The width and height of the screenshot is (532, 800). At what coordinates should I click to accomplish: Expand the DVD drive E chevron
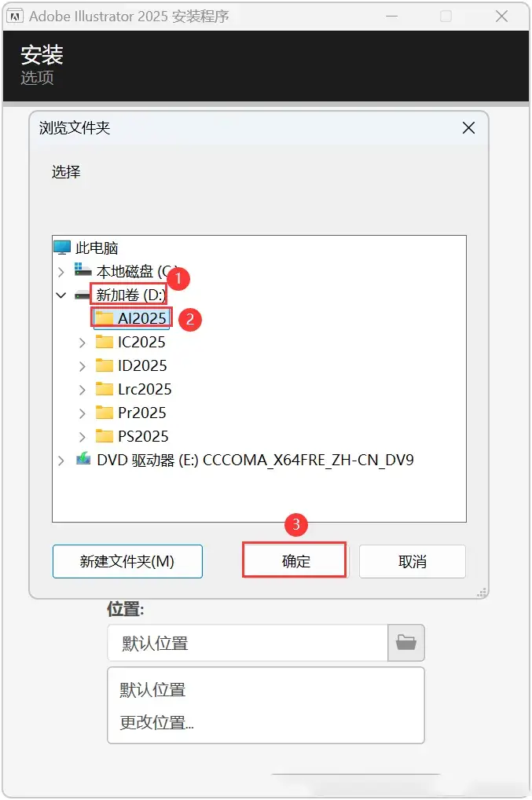point(61,461)
